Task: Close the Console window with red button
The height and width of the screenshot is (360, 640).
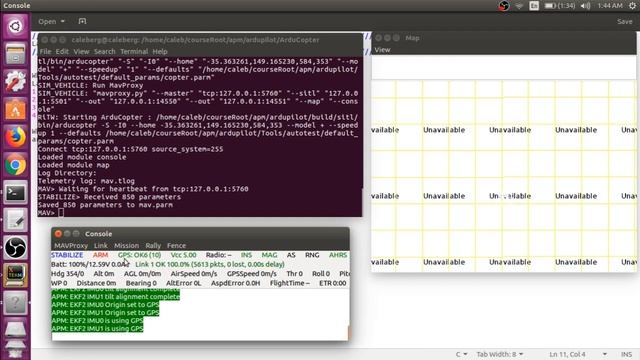Action: (x=58, y=233)
